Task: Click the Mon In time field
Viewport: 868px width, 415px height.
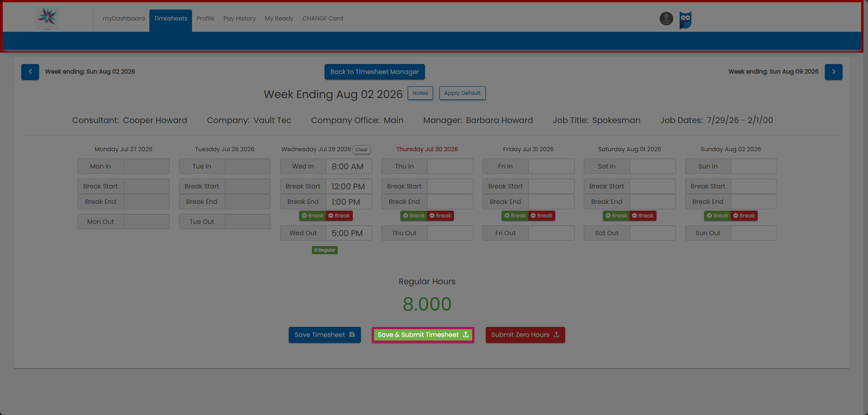Action: [x=147, y=166]
